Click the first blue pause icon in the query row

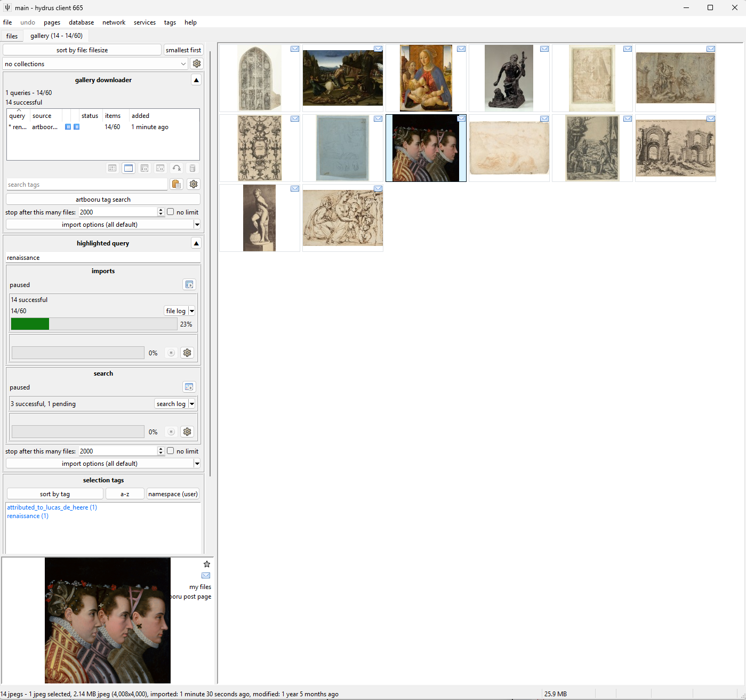(x=68, y=127)
